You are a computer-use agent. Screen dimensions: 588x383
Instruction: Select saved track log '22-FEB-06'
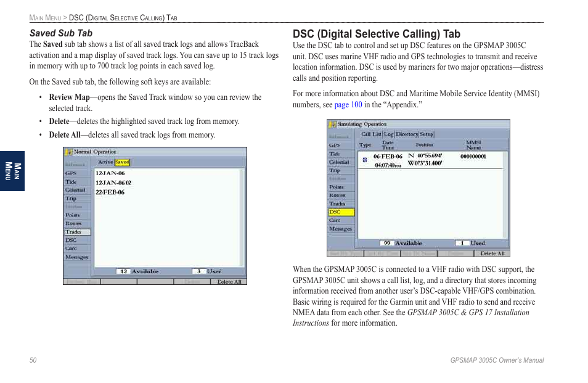pos(110,192)
